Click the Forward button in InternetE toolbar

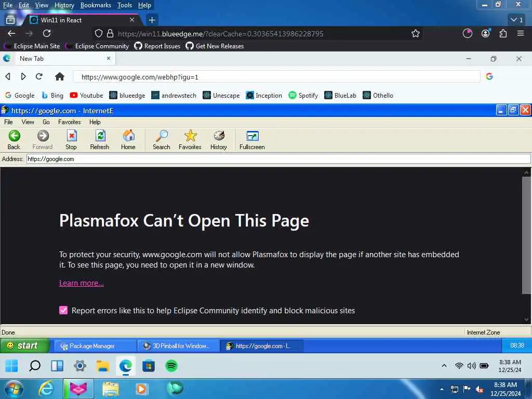(43, 139)
